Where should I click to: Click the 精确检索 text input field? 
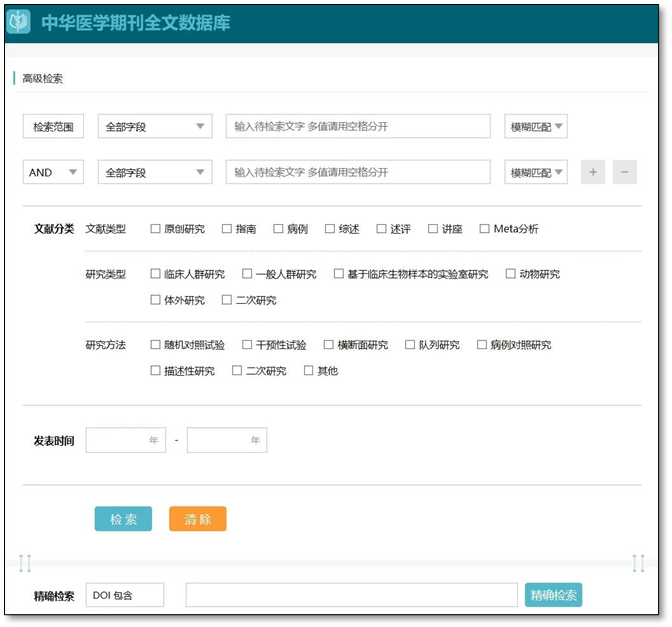pyautogui.click(x=351, y=595)
